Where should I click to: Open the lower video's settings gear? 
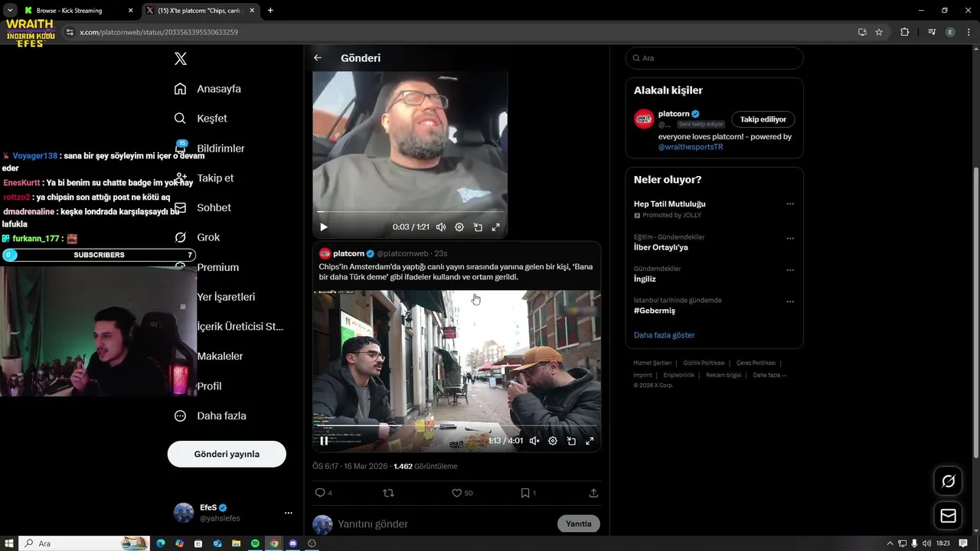(553, 441)
